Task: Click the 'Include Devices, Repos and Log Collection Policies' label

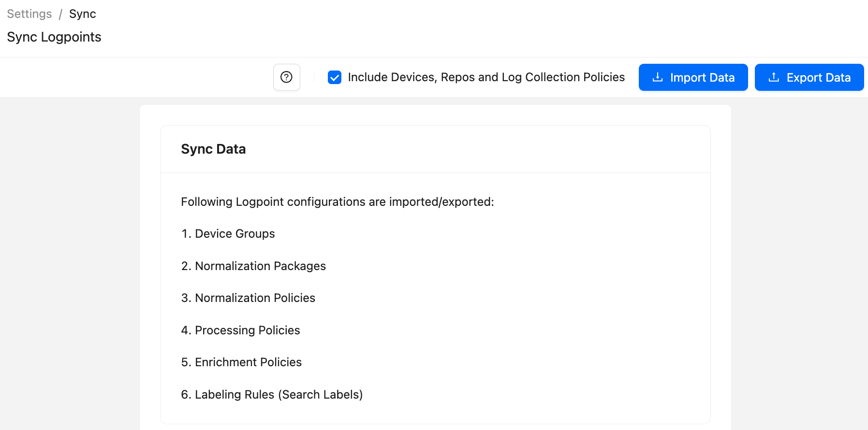Action: pos(486,77)
